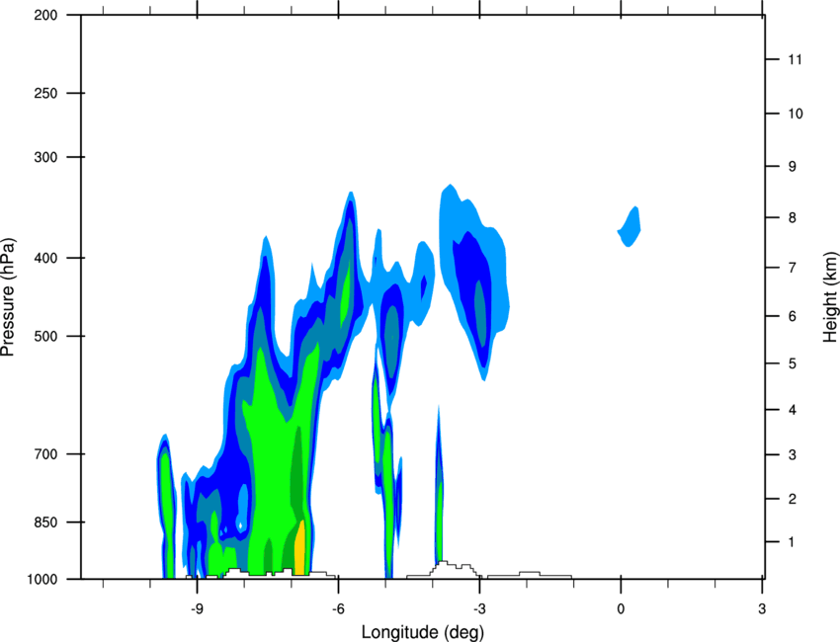The image size is (840, 642).
Task: Click the isolated light-blue patch near longitude 0
Action: pos(630,226)
